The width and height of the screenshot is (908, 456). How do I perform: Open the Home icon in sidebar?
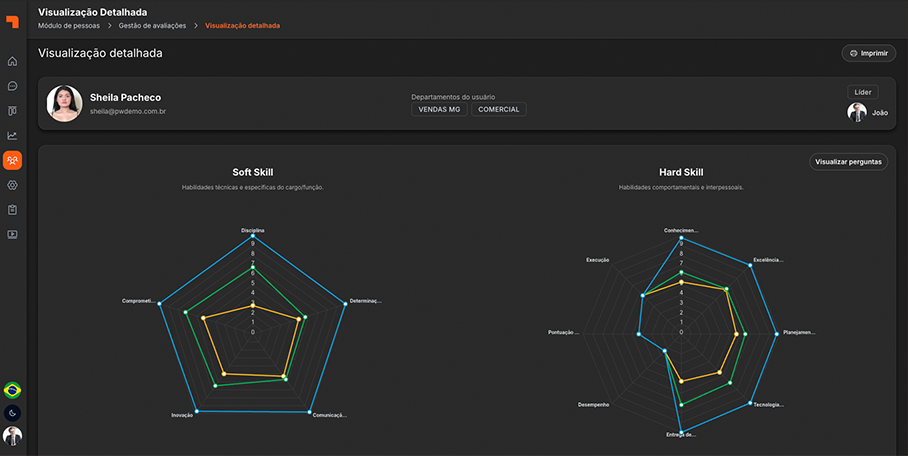coord(12,61)
